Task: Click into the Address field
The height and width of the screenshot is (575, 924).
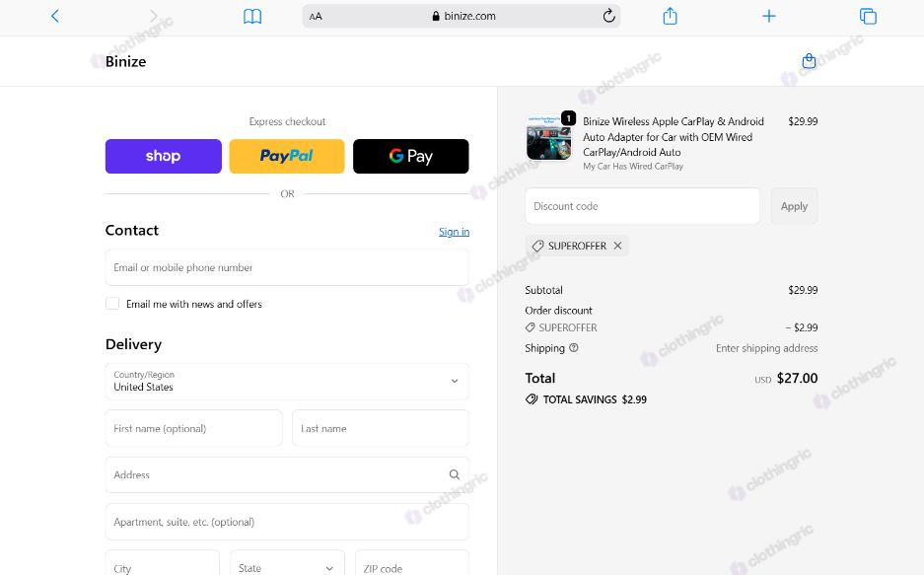Action: tap(287, 474)
